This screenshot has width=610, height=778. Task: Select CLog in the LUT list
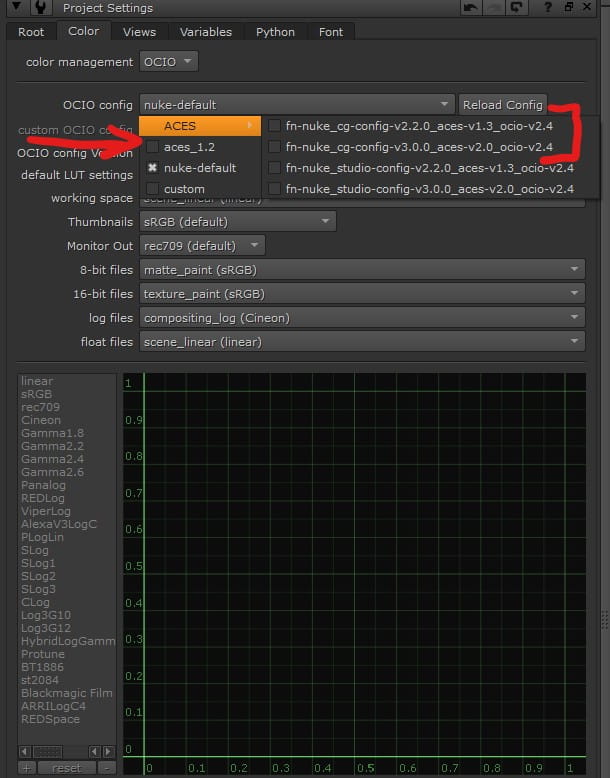pyautogui.click(x=35, y=602)
